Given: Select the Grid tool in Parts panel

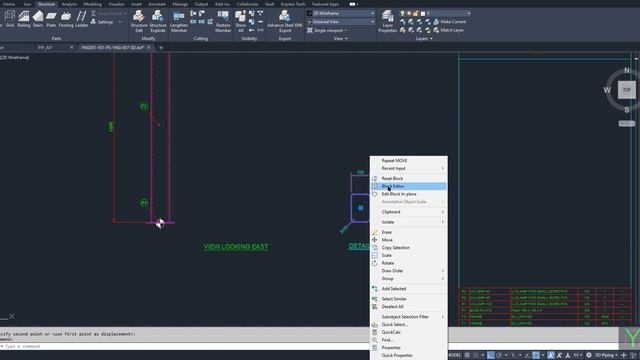Looking at the screenshot, I should pyautogui.click(x=10, y=19).
